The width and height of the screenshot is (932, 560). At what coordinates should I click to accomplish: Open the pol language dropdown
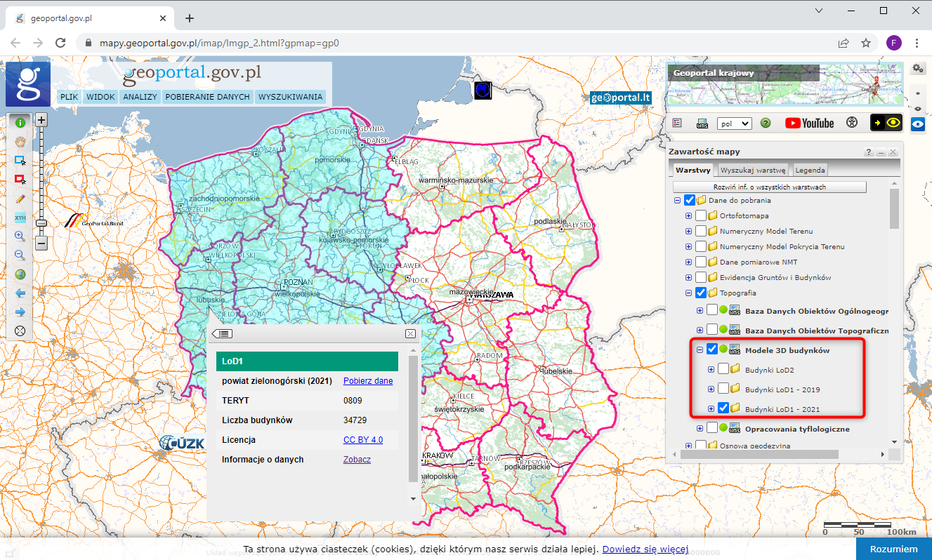click(734, 123)
